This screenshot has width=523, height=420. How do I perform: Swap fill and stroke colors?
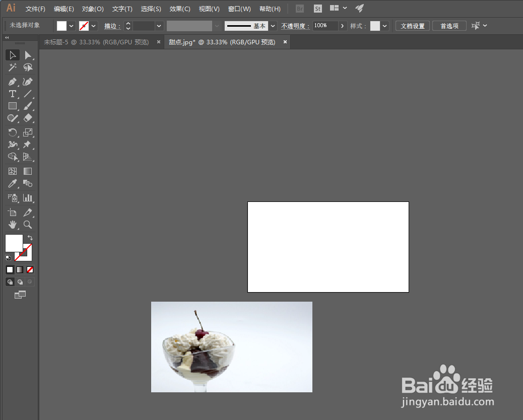30,238
